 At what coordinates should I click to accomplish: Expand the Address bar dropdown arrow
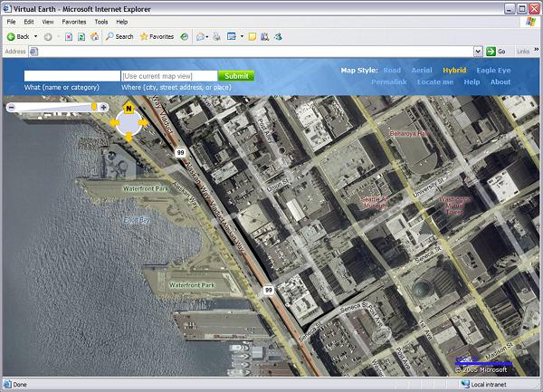pos(478,52)
